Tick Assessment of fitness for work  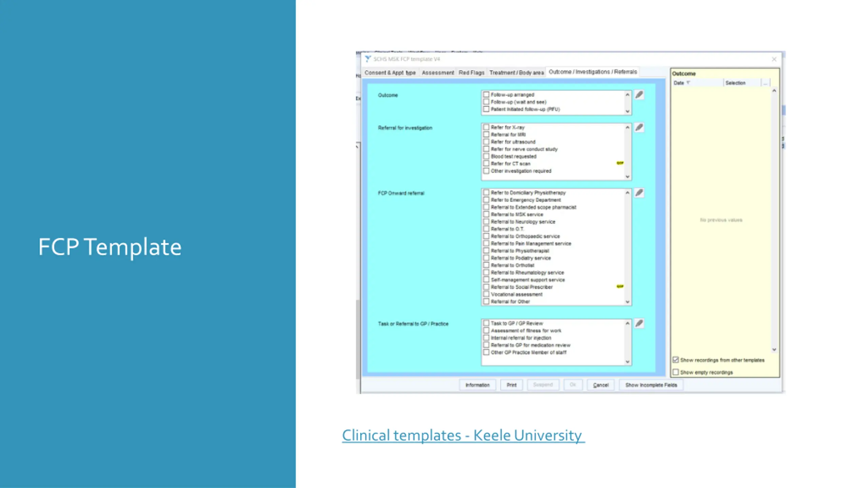[x=486, y=330]
